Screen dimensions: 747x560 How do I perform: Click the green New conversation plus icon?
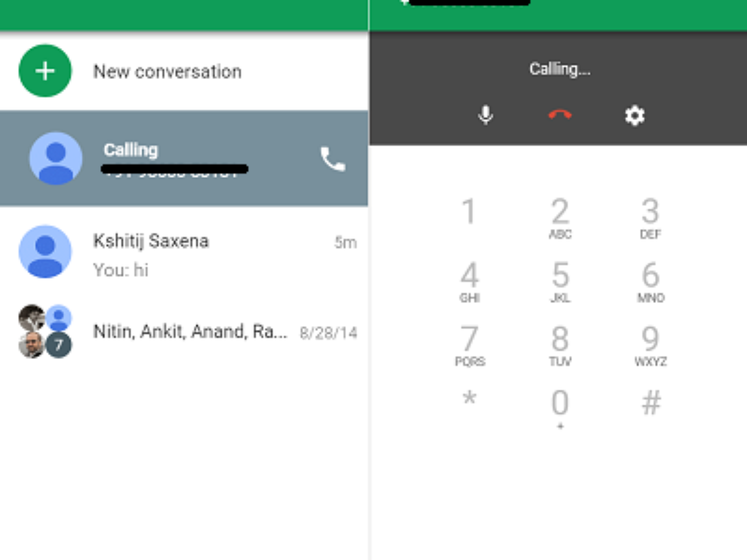[x=45, y=71]
